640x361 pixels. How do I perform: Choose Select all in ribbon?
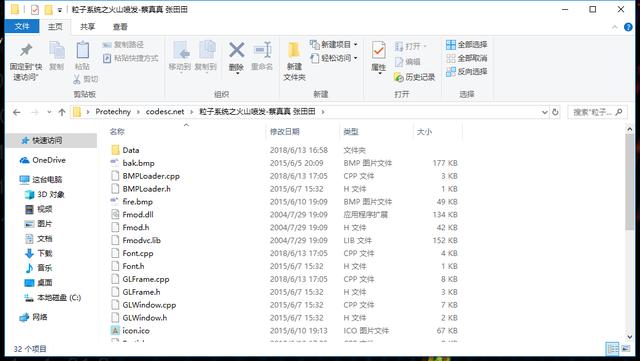[467, 45]
